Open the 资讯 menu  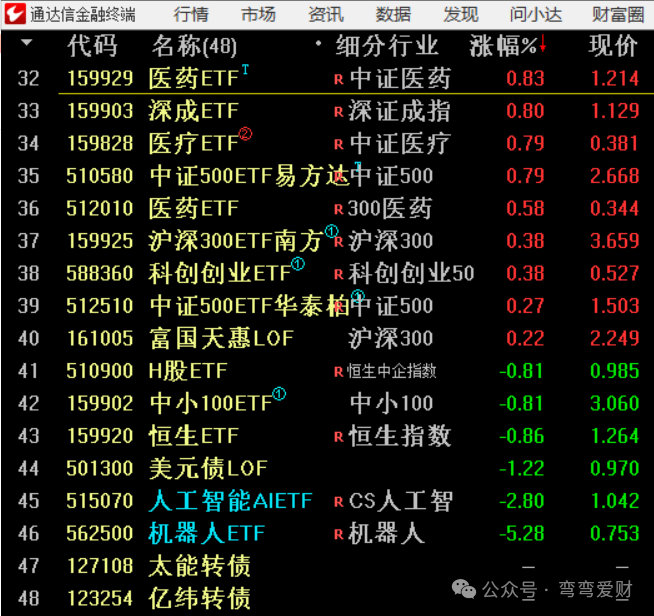[326, 14]
